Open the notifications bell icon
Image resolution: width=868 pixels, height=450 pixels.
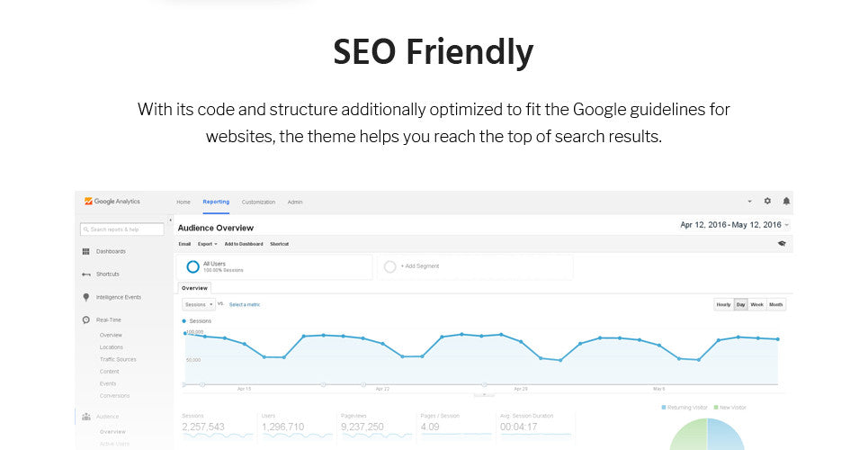coord(786,202)
